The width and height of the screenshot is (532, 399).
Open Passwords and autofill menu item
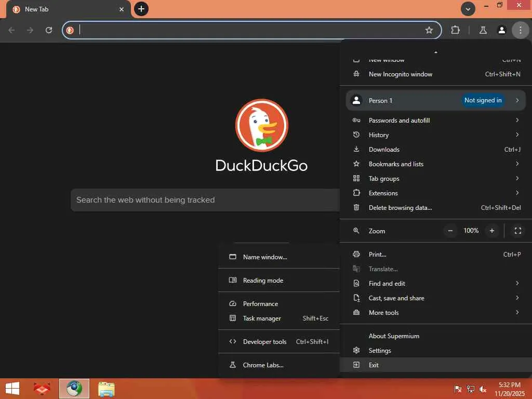click(x=436, y=121)
